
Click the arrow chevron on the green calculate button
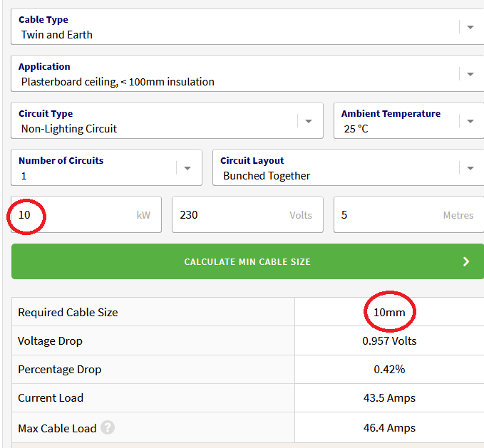click(466, 261)
